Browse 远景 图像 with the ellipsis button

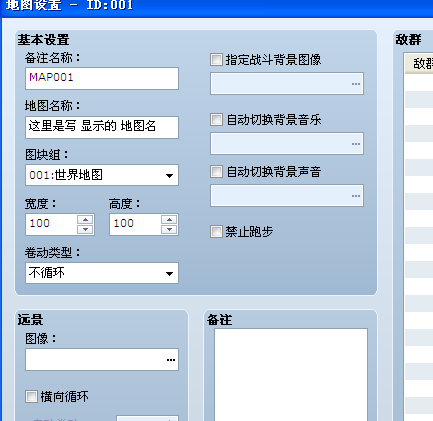[171, 360]
